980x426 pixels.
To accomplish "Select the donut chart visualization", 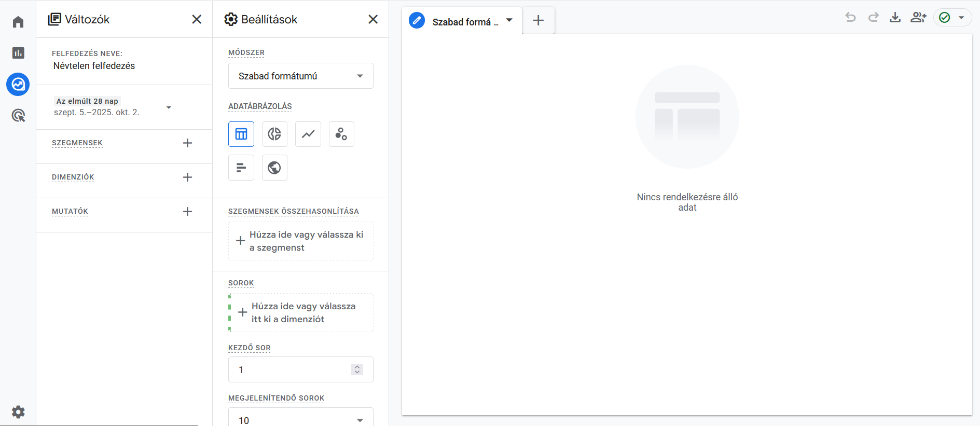I will click(274, 134).
